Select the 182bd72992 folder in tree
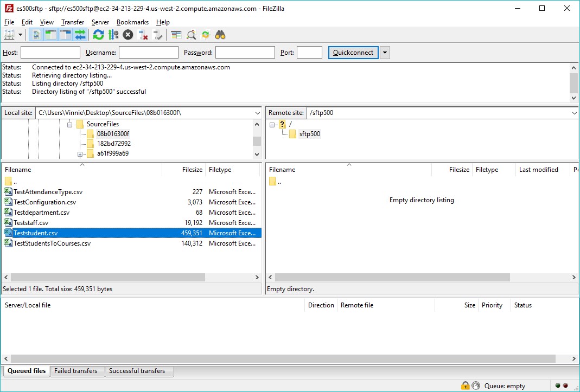The image size is (580, 392). 114,144
